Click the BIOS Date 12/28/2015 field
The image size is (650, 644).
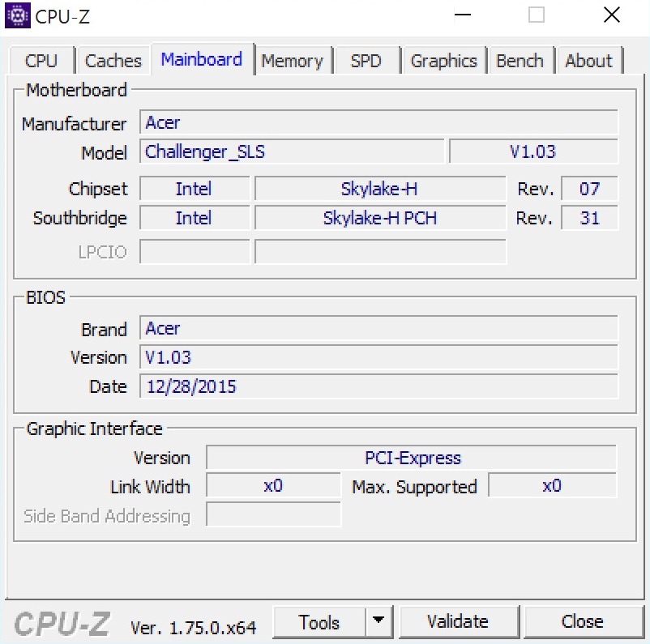pos(378,386)
